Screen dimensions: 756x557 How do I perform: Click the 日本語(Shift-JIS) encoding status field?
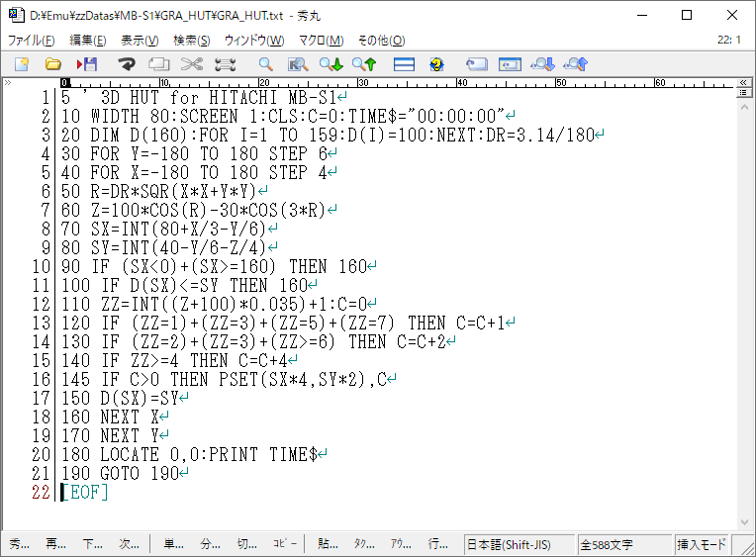coord(520,545)
